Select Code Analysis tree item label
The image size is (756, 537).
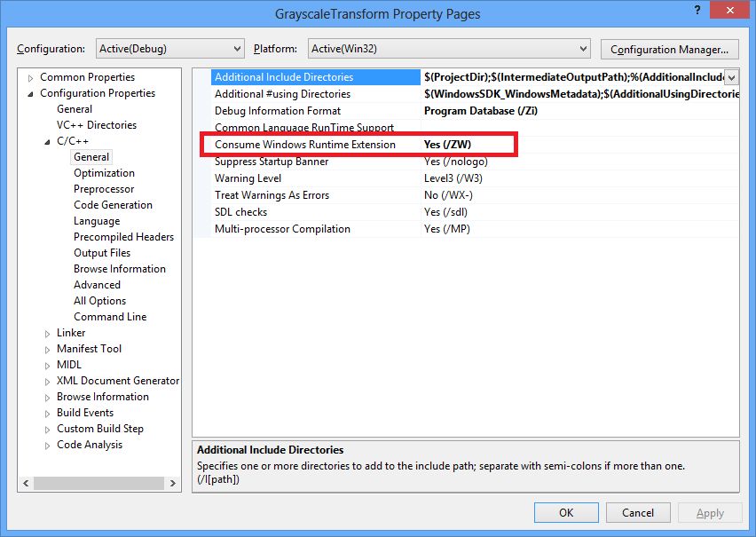tap(90, 445)
